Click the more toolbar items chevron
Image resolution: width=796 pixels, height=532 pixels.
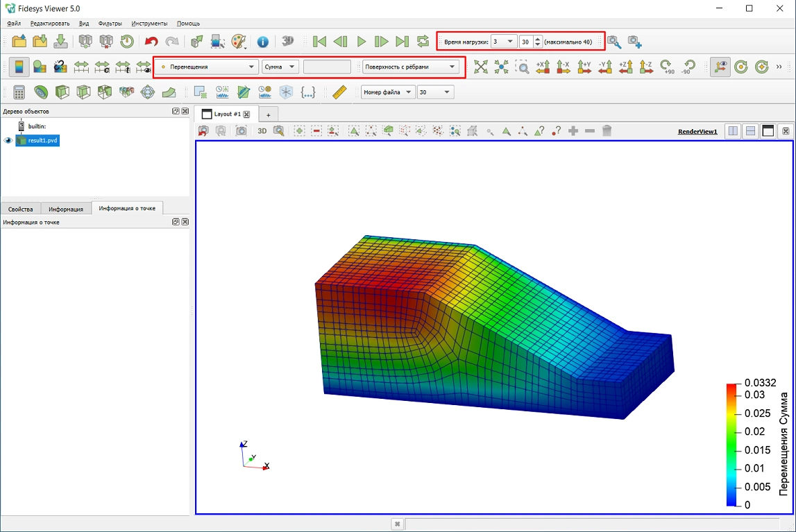click(x=779, y=67)
